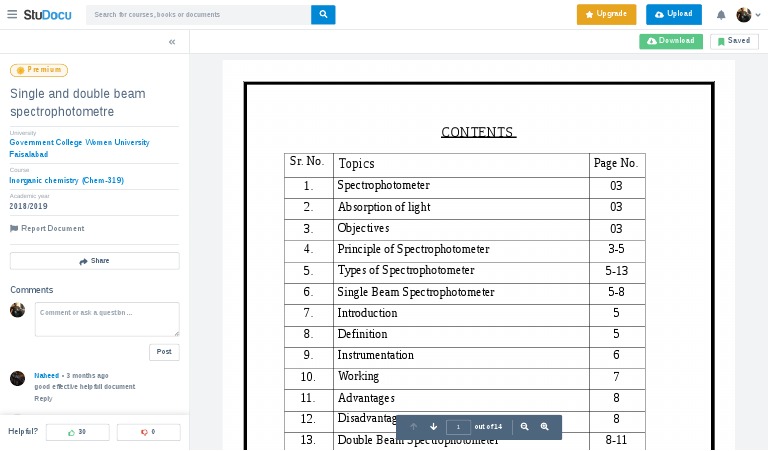Click the thumbs down not helpful button
Viewport: 768px width, 451px height.
(148, 432)
